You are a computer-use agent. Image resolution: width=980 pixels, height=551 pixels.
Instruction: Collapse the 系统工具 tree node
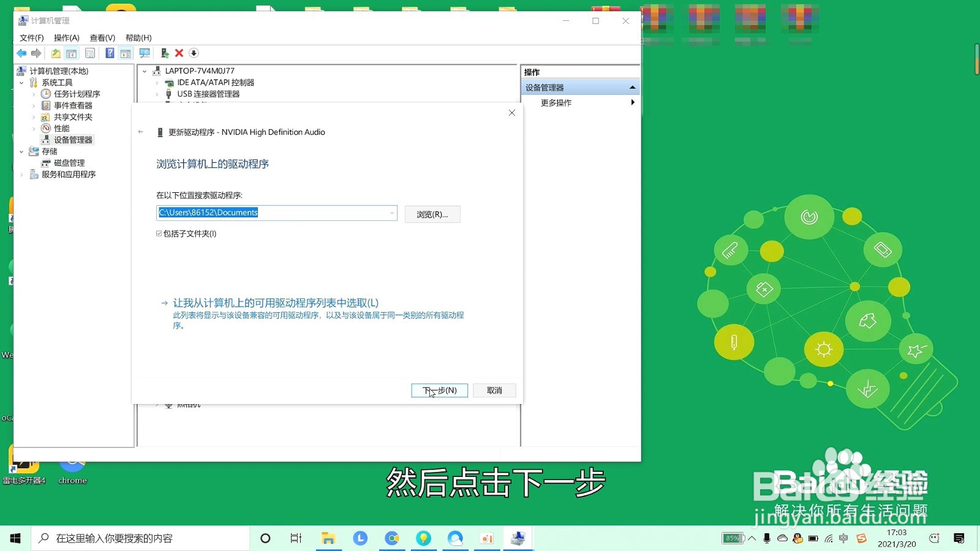click(21, 83)
